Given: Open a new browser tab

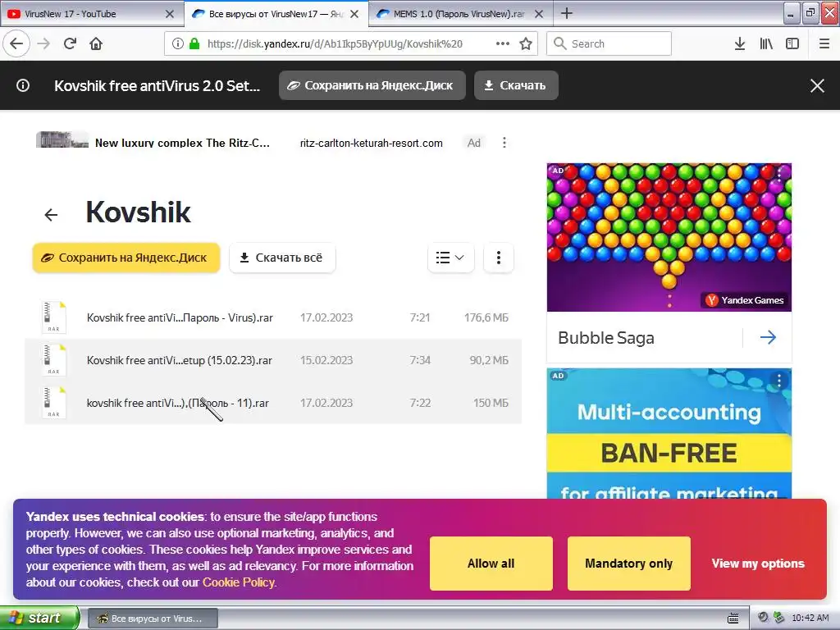Looking at the screenshot, I should point(567,13).
